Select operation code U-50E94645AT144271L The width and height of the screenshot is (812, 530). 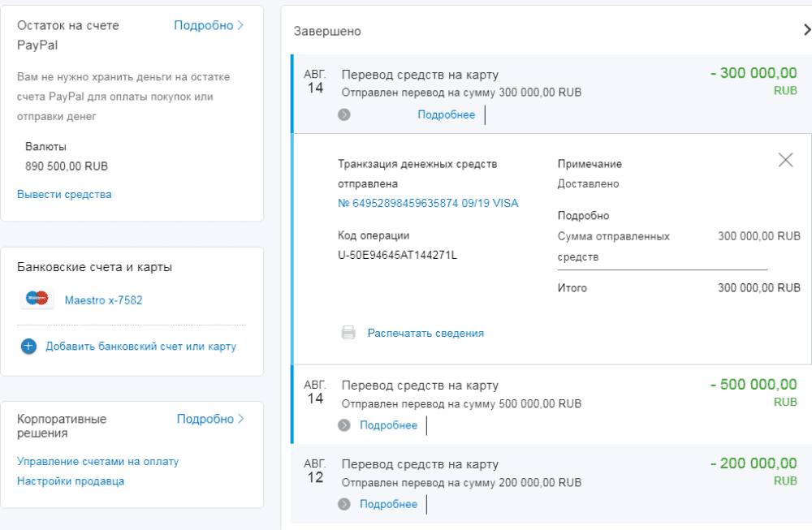397,255
